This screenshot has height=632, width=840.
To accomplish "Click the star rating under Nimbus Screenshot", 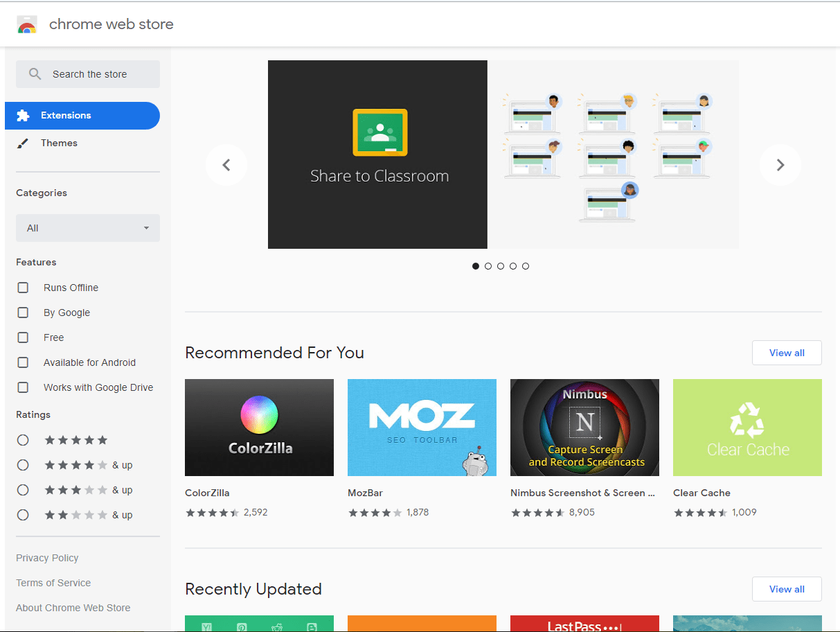I will (538, 513).
